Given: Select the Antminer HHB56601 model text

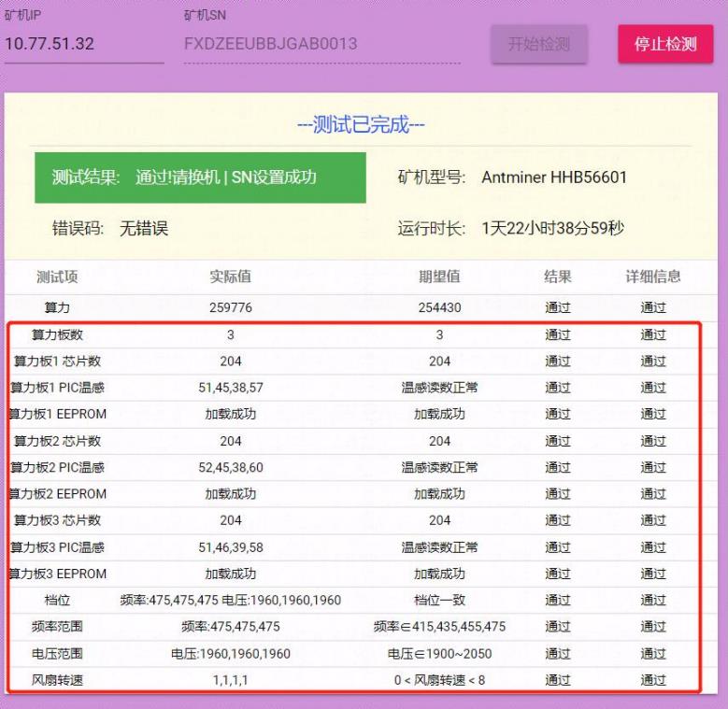Looking at the screenshot, I should tap(554, 177).
